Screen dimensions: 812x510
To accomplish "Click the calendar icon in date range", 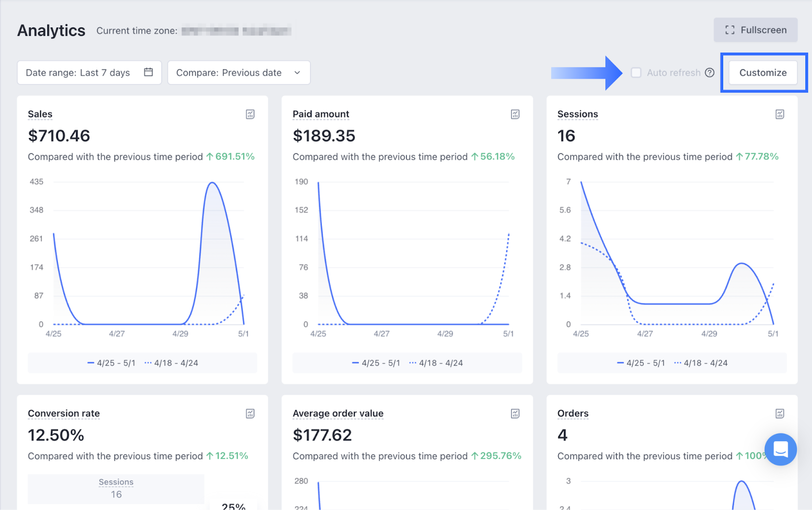I will point(148,72).
